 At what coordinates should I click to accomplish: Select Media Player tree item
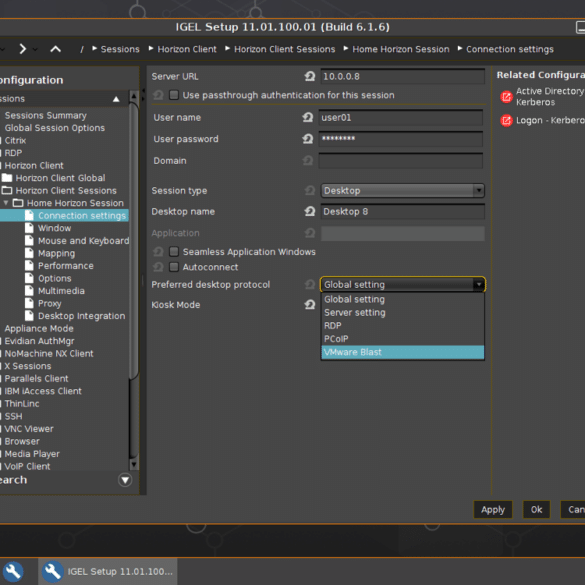[x=32, y=454]
